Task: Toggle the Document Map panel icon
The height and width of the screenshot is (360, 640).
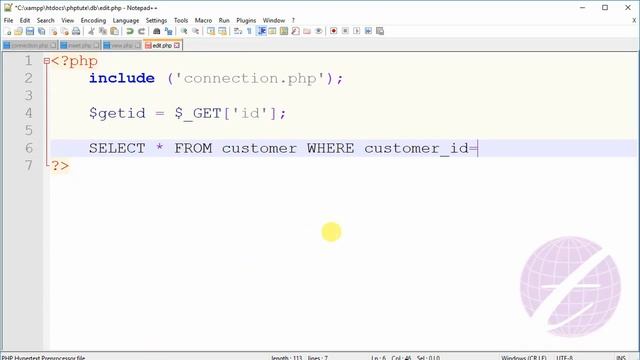Action: (284, 31)
